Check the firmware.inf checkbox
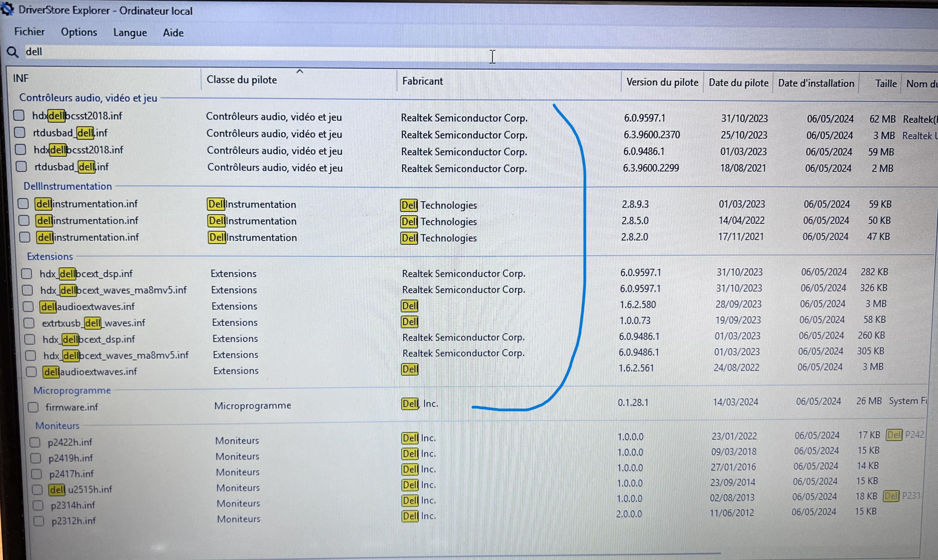The width and height of the screenshot is (938, 560). pyautogui.click(x=33, y=407)
